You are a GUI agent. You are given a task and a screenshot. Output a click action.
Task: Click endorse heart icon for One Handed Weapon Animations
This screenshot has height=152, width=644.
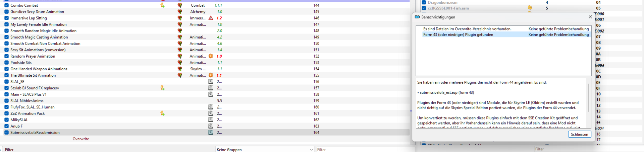[x=180, y=69]
